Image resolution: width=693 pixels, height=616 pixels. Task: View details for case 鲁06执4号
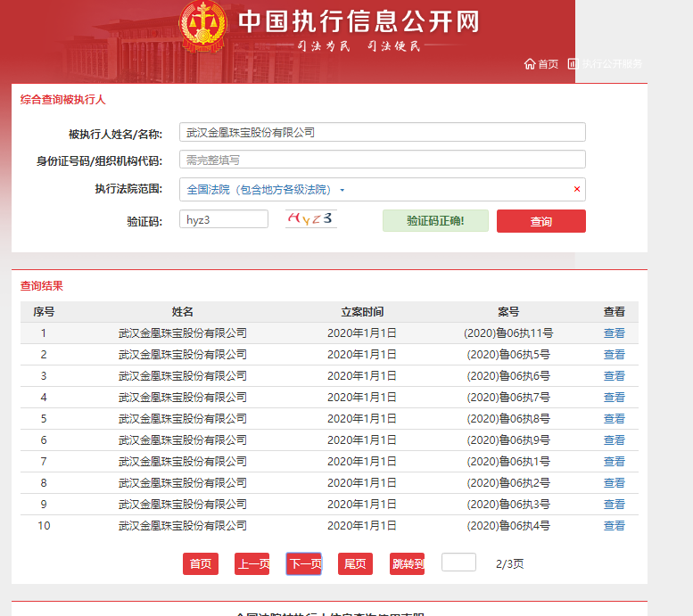615,525
